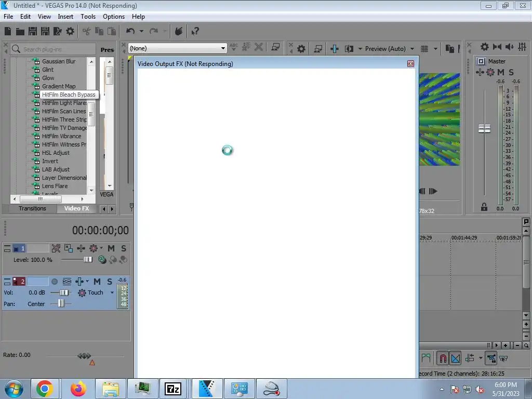Open Preview (Auto) quality dropdown
The height and width of the screenshot is (399, 532).
412,49
